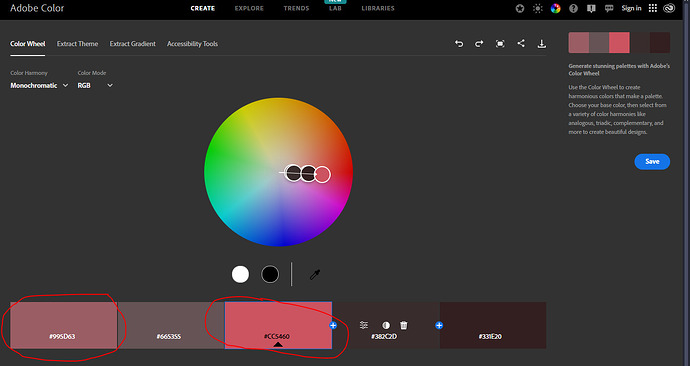690x366 pixels.
Task: Share the color theme
Action: pyautogui.click(x=521, y=43)
